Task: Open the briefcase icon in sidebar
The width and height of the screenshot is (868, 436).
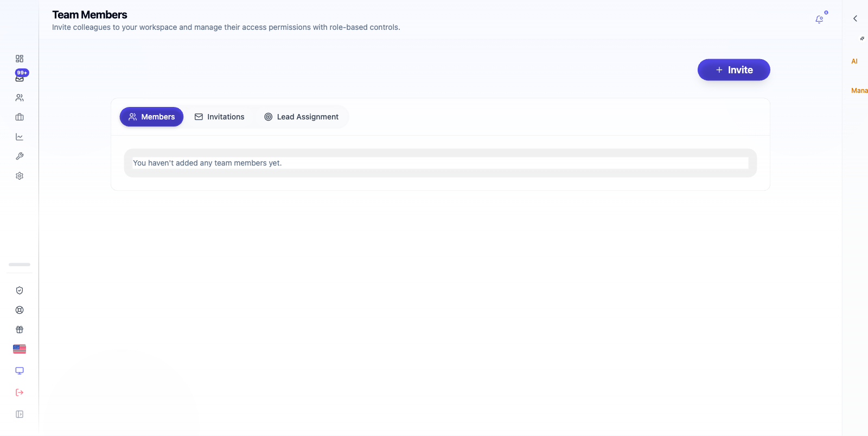Action: pyautogui.click(x=20, y=117)
